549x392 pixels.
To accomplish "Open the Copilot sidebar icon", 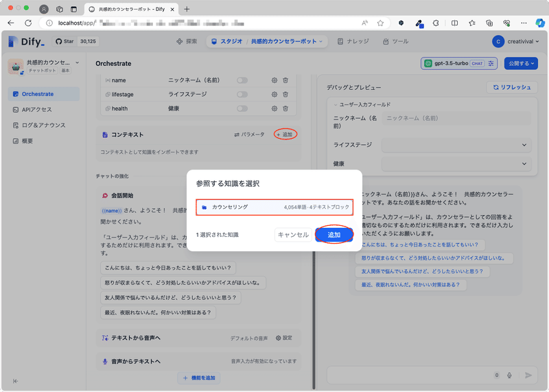I will click(540, 23).
